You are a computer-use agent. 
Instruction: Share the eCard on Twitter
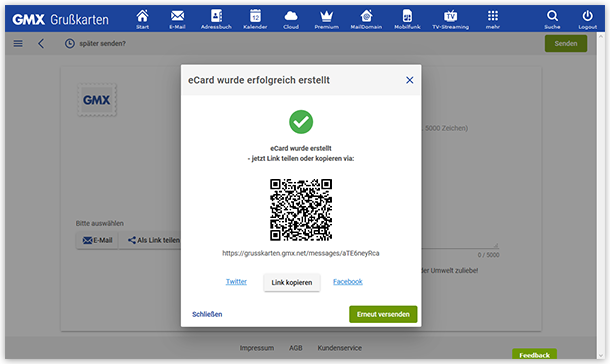click(x=236, y=282)
